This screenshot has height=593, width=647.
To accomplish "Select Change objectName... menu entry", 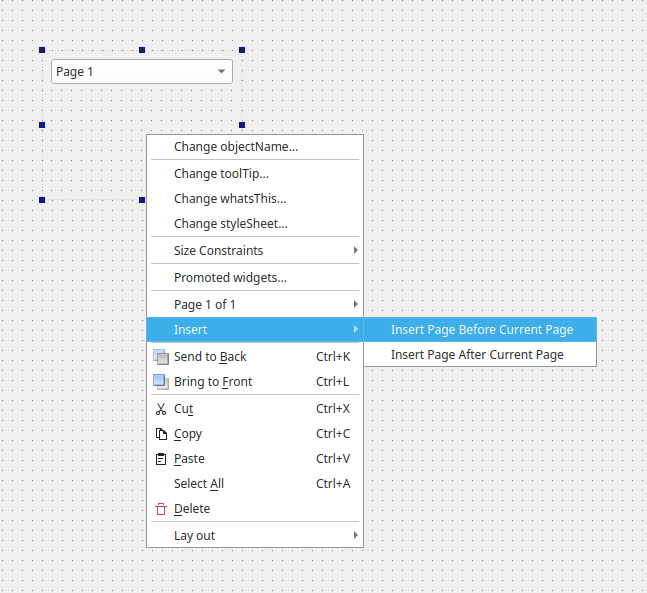I will click(x=236, y=147).
